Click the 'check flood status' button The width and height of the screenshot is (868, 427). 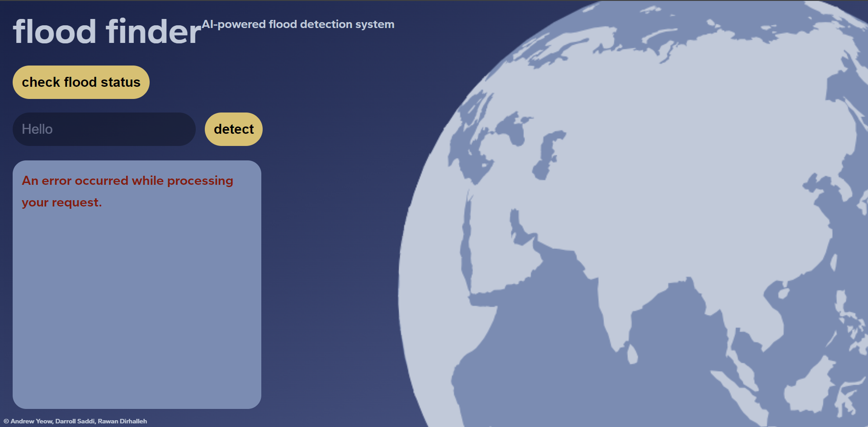point(81,82)
